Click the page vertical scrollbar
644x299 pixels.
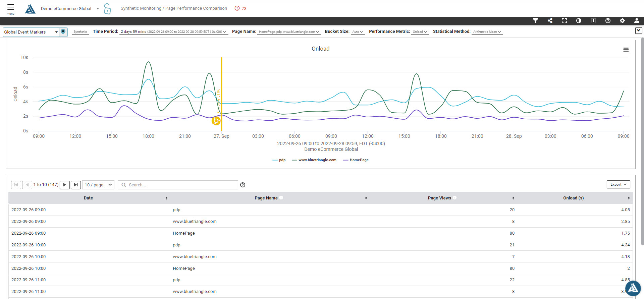click(642, 141)
